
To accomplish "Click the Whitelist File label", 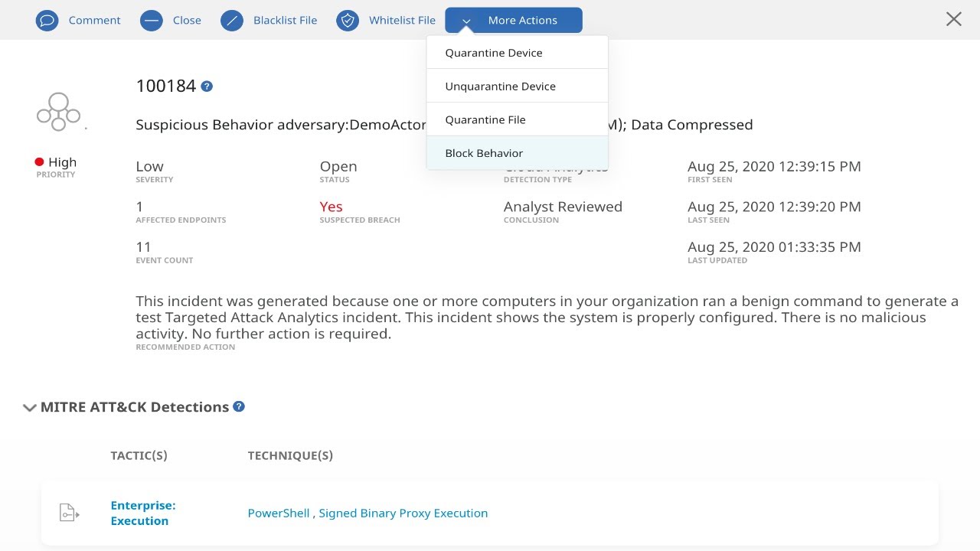I will (402, 21).
